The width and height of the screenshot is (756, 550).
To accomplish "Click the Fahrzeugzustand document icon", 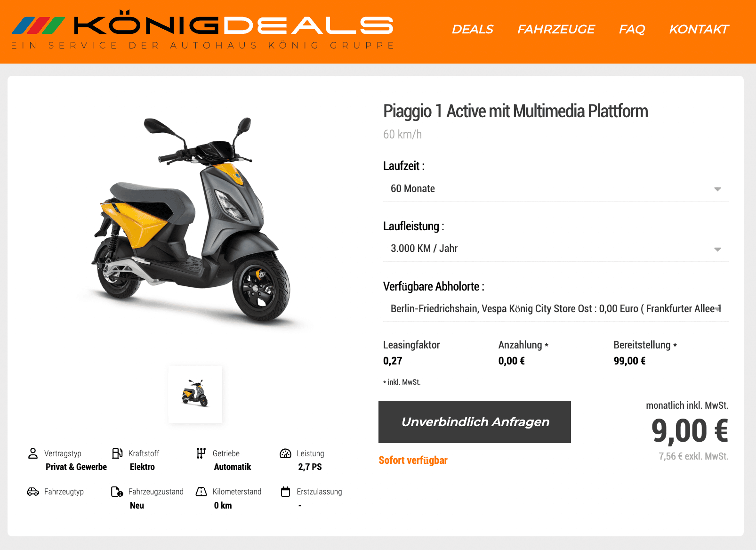I will click(x=117, y=492).
